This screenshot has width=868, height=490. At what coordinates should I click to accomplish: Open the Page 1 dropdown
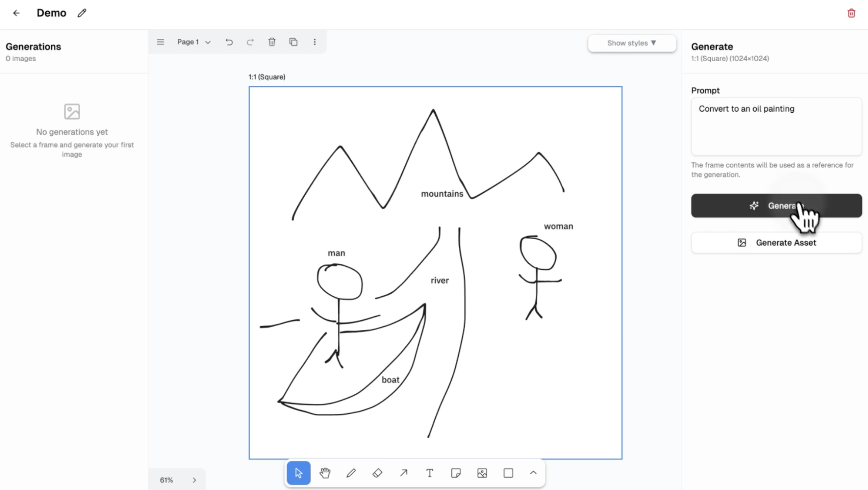193,42
